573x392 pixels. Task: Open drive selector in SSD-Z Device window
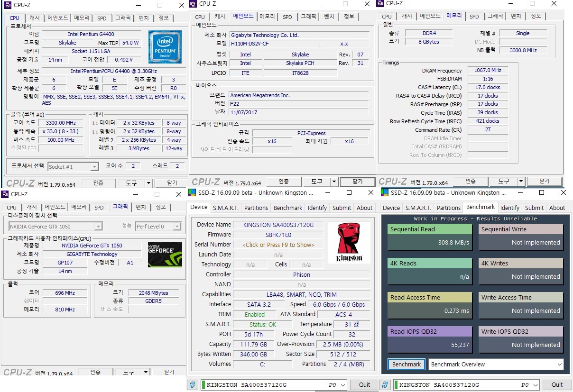342,385
